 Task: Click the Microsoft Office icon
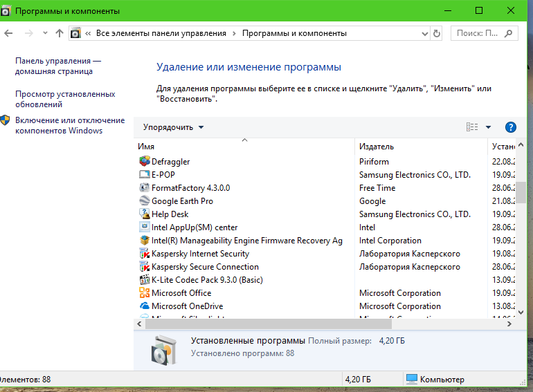point(145,292)
